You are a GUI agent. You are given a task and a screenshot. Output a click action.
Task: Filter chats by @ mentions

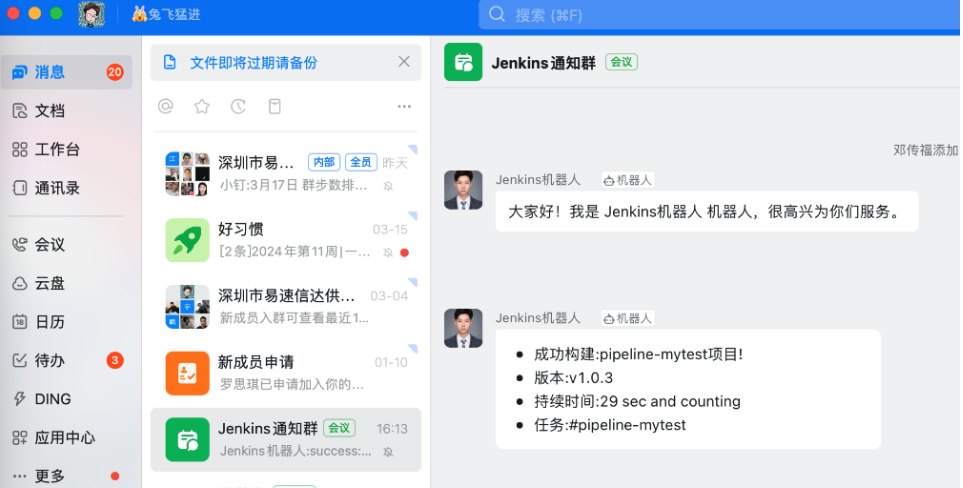pos(166,106)
